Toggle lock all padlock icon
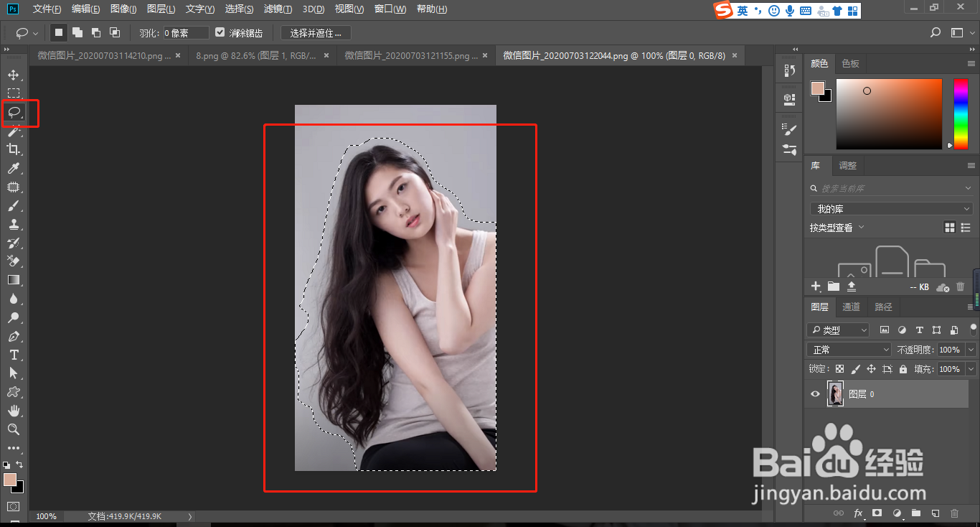The height and width of the screenshot is (527, 980). [x=903, y=369]
